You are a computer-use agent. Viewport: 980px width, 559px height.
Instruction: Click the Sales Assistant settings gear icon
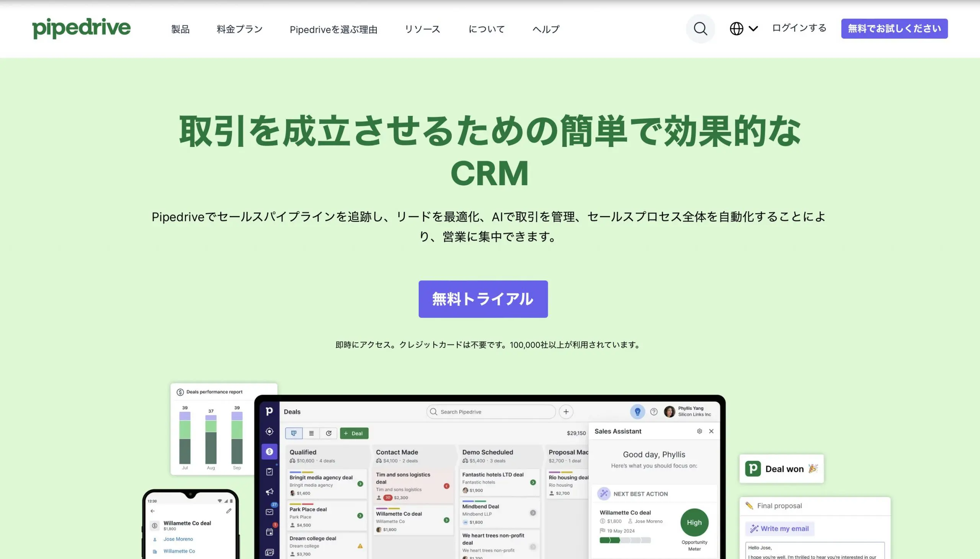700,431
